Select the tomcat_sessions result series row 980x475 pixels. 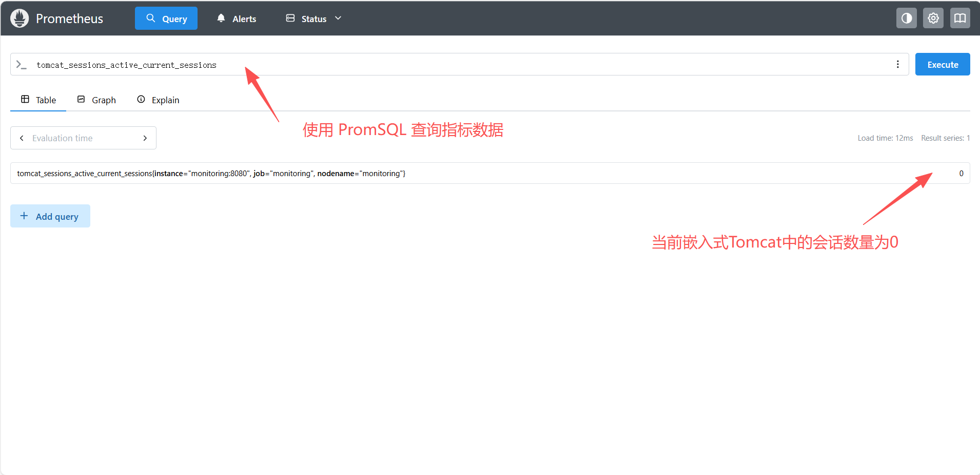coord(490,173)
